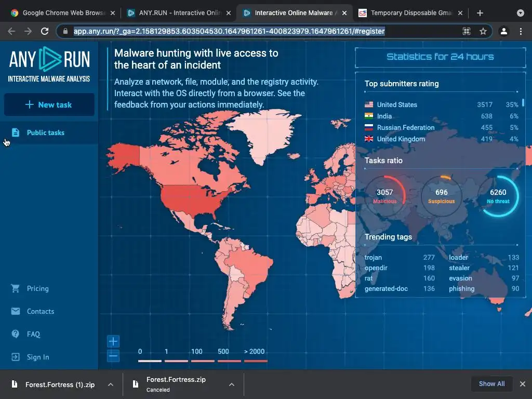Image resolution: width=532 pixels, height=399 pixels.
Task: Open QR code icon in address bar
Action: [467, 31]
